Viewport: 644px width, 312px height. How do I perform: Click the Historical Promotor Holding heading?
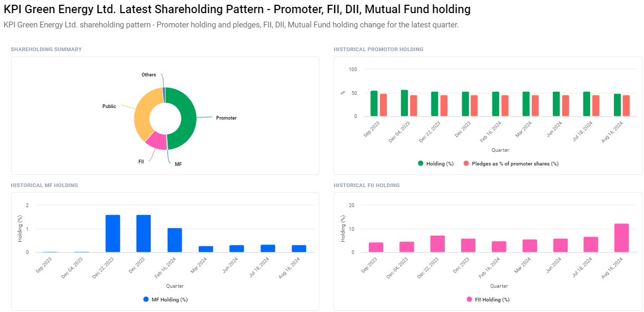click(x=378, y=50)
